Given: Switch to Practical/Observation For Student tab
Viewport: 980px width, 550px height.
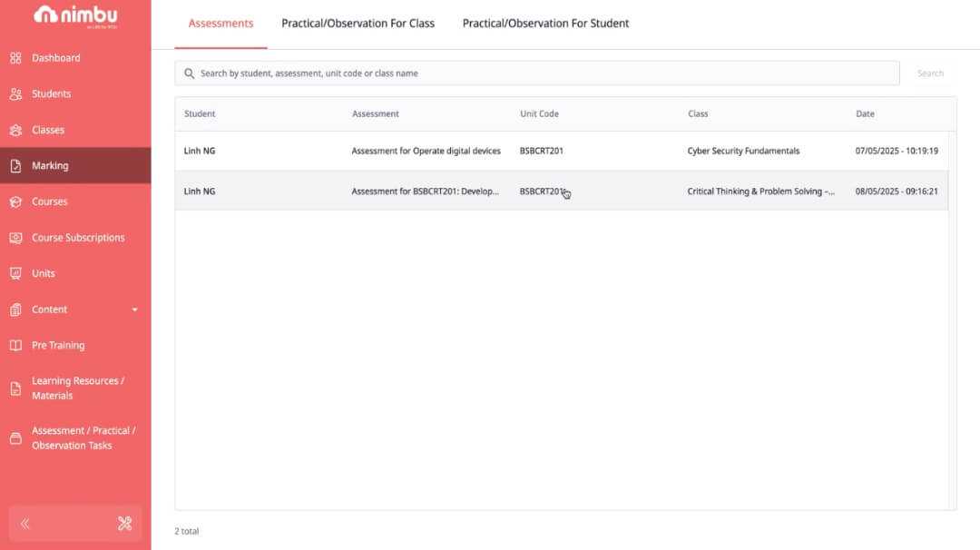Looking at the screenshot, I should [x=545, y=24].
